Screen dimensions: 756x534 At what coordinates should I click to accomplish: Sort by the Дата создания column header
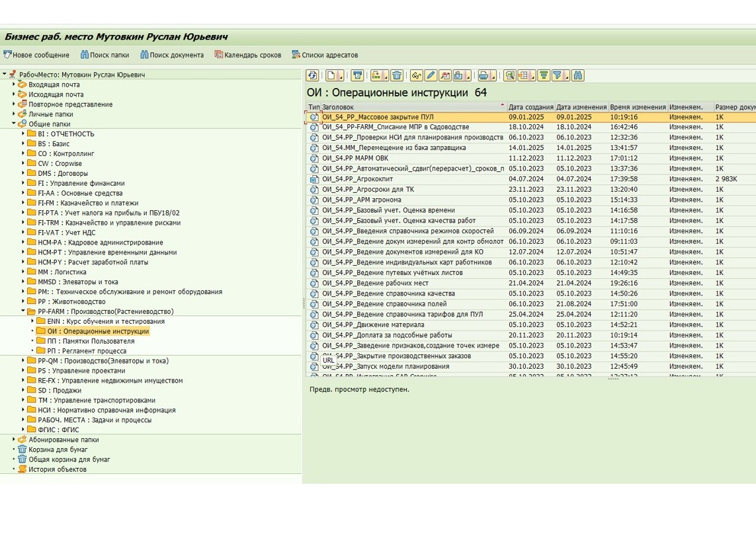(530, 106)
